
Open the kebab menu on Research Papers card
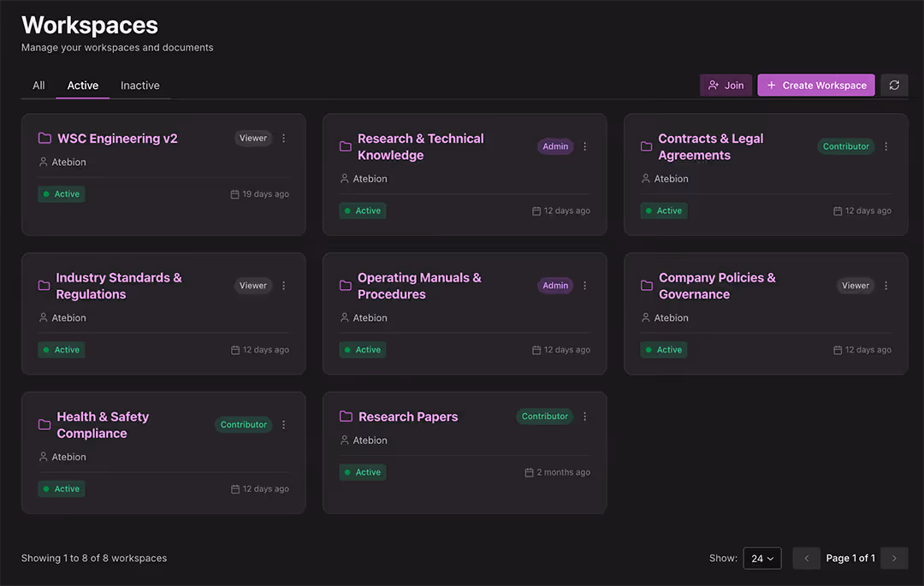[x=584, y=417]
